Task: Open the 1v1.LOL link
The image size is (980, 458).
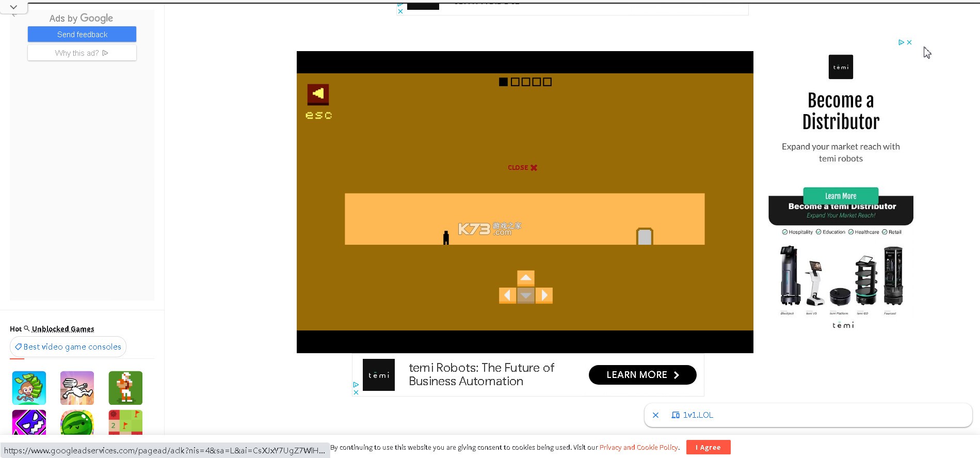Action: click(x=698, y=415)
